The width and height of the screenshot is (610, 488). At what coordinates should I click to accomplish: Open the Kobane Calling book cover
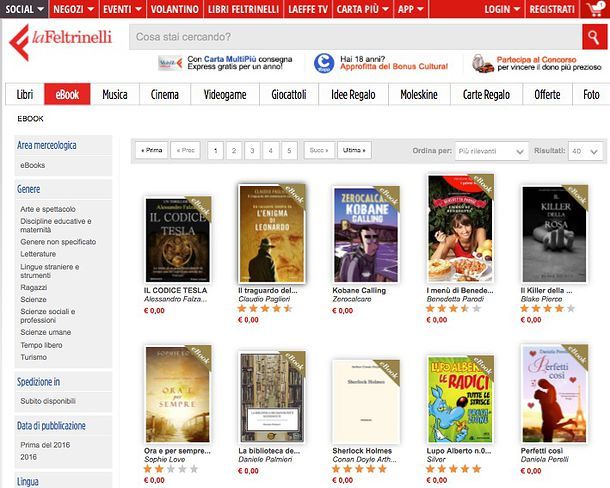point(366,235)
